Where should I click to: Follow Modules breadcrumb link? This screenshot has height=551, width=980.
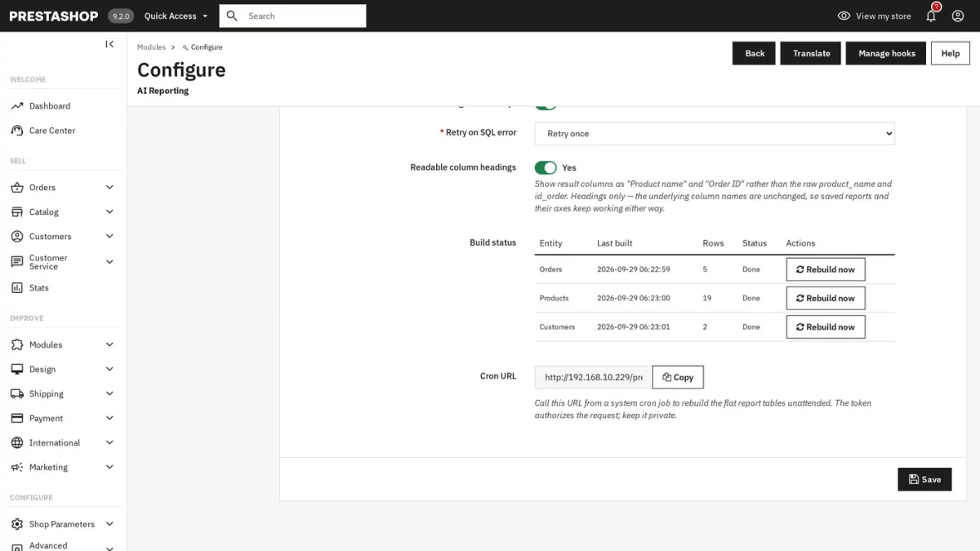(151, 47)
